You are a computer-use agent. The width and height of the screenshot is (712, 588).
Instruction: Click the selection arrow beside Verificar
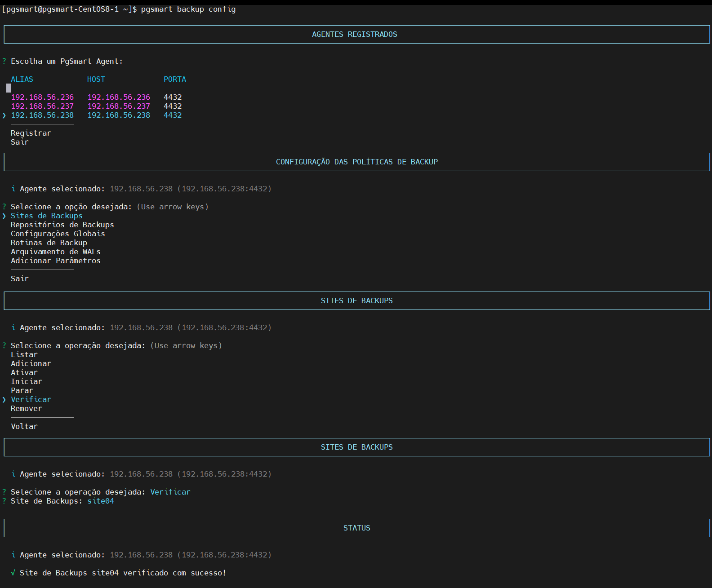pyautogui.click(x=4, y=399)
